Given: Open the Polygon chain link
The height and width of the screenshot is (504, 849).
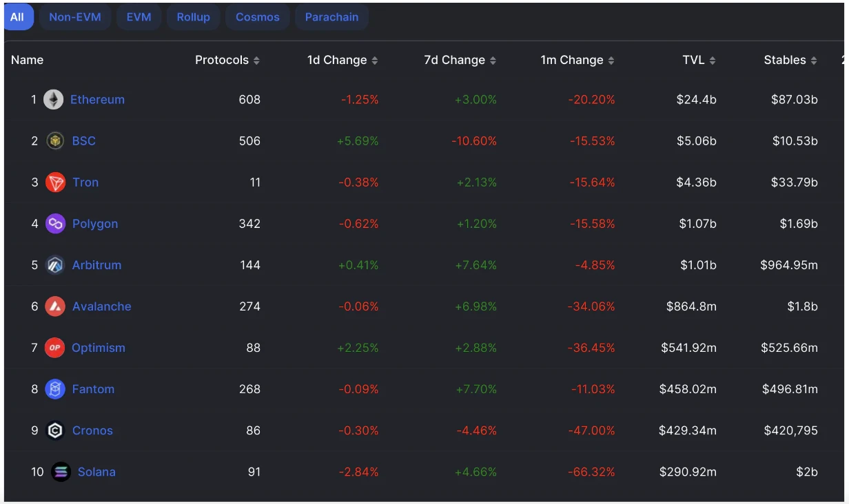Looking at the screenshot, I should point(95,224).
